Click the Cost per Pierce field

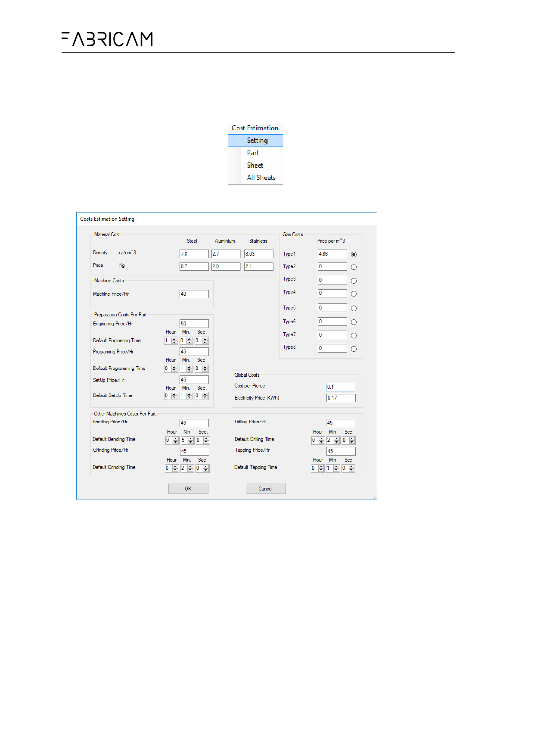pyautogui.click(x=341, y=387)
